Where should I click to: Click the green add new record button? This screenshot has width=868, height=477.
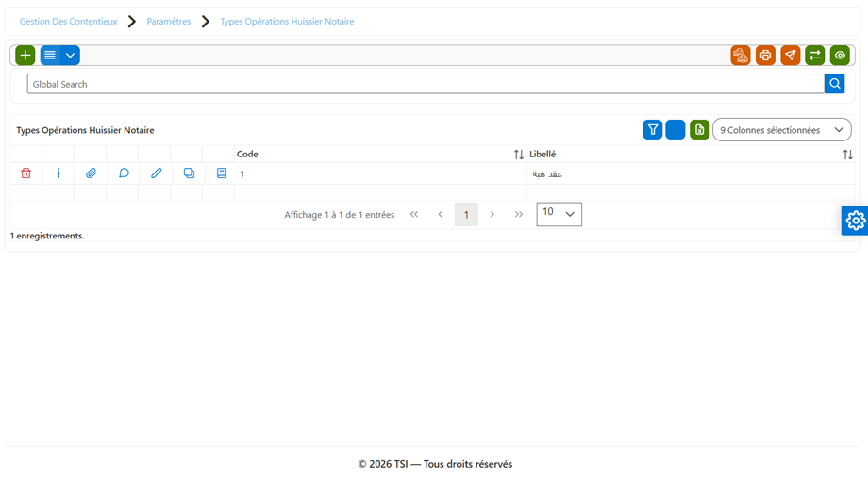pyautogui.click(x=25, y=56)
